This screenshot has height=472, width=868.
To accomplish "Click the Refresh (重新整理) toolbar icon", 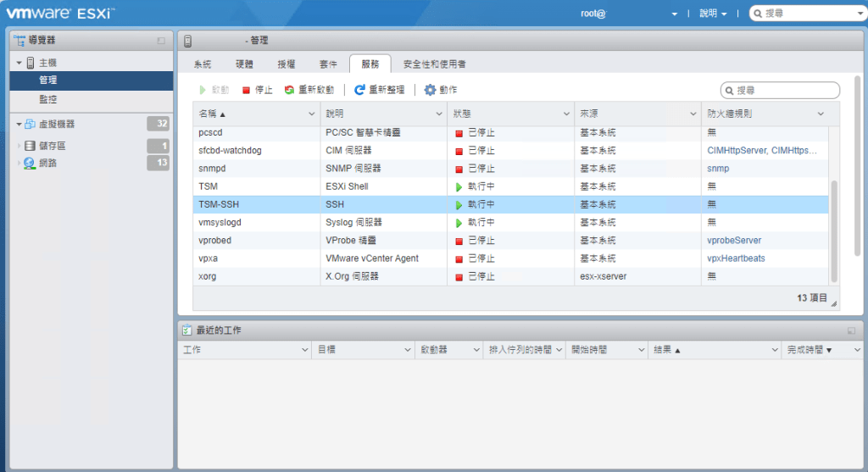I will click(360, 90).
